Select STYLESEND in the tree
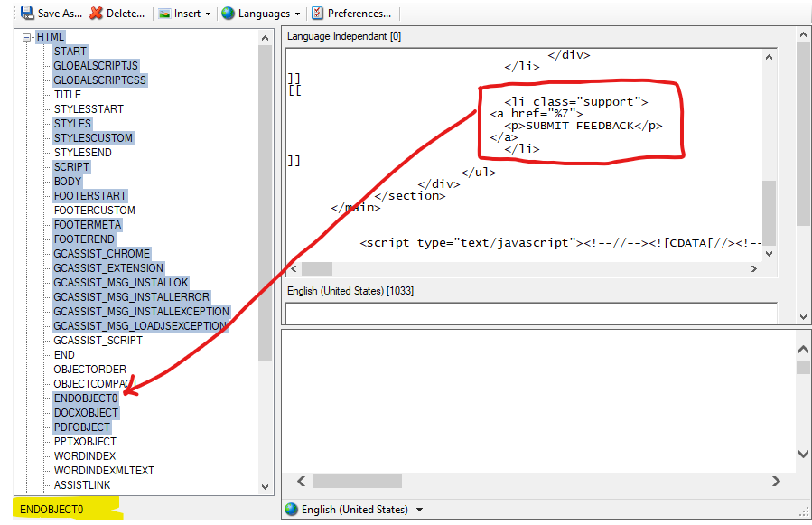Image resolution: width=812 pixels, height=525 pixels. [x=83, y=153]
